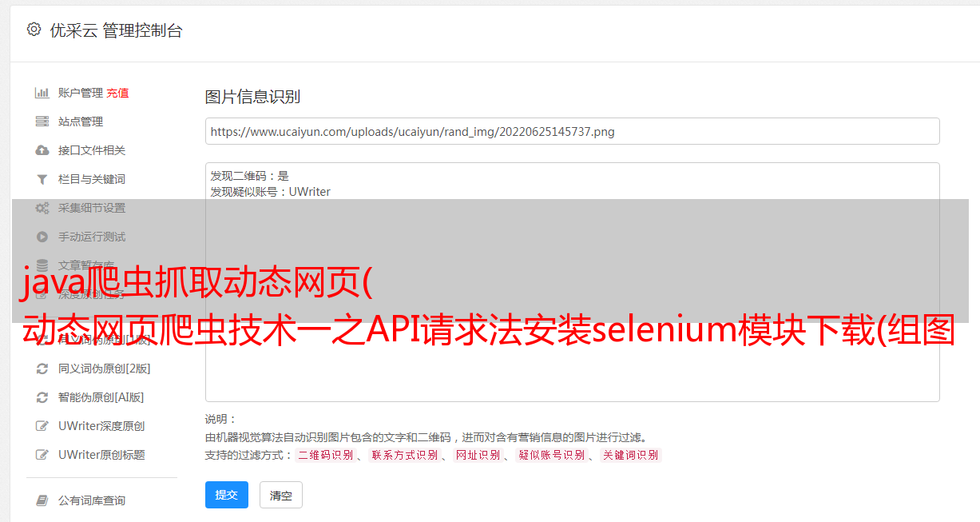The height and width of the screenshot is (522, 980).
Task: Click the red 充值 link
Action: pos(117,93)
